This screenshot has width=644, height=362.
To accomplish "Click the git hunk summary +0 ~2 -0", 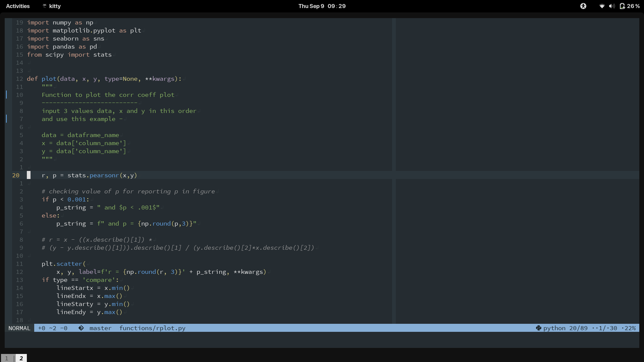I will coord(53,328).
